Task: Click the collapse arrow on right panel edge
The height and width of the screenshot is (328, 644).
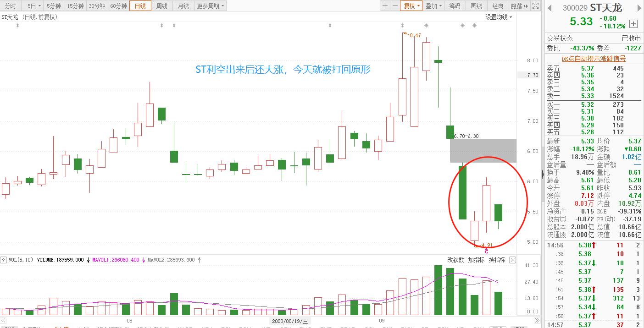Action: pyautogui.click(x=544, y=174)
